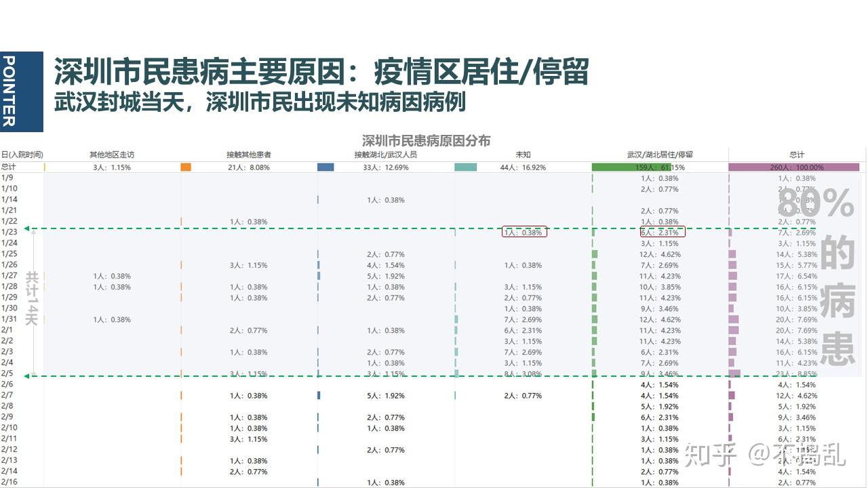868x488 pixels.
Task: Click '4人: 1.54%' in the 2/6 Wuhan-residence column
Action: (660, 384)
